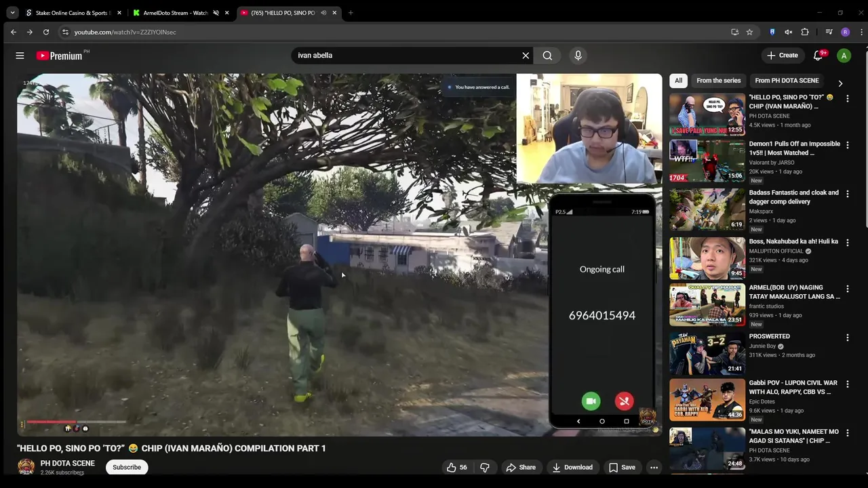This screenshot has width=868, height=488.
Task: Open Badass Fantastic and cloak video title
Action: [x=793, y=197]
